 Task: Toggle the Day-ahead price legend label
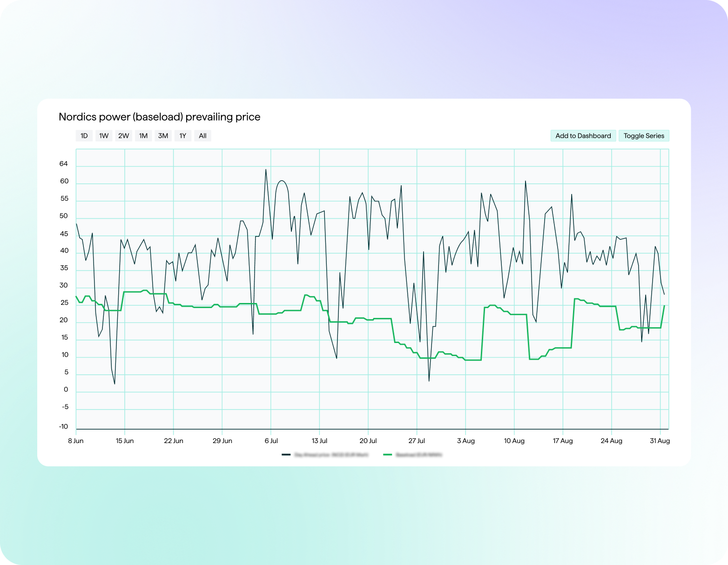coord(331,455)
